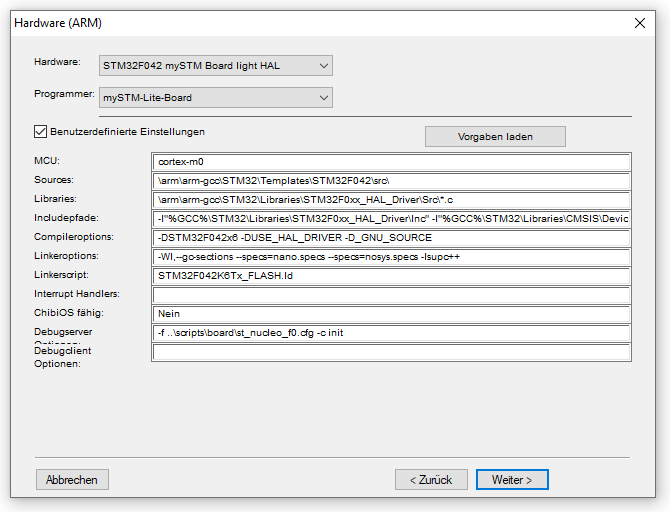Click the Hardware (ARM) title bar
This screenshot has width=670, height=512.
[300, 22]
